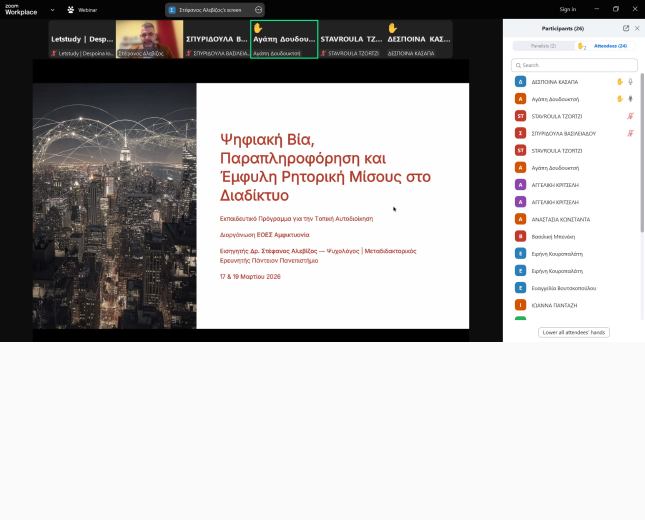Viewport: 645px width, 520px height.
Task: Click muted mic icon beside first STAVROULA TZORTZI
Action: [630, 116]
